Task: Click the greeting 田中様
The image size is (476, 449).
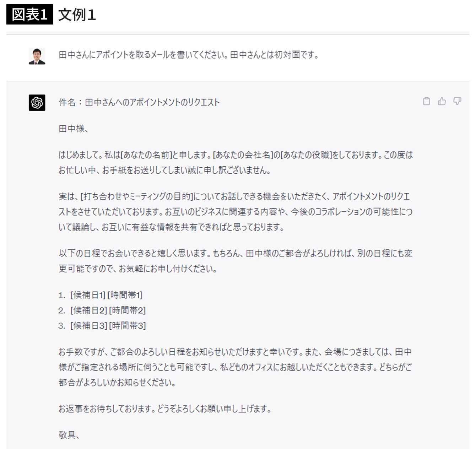Action: (x=73, y=129)
